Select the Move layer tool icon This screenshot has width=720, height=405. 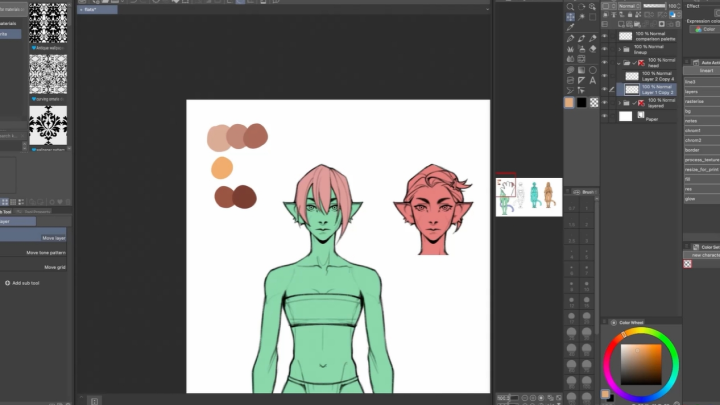[x=570, y=18]
